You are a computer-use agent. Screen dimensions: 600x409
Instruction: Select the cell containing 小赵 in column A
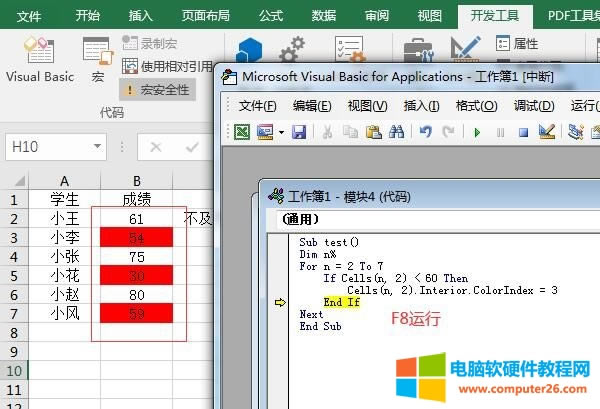tap(65, 294)
